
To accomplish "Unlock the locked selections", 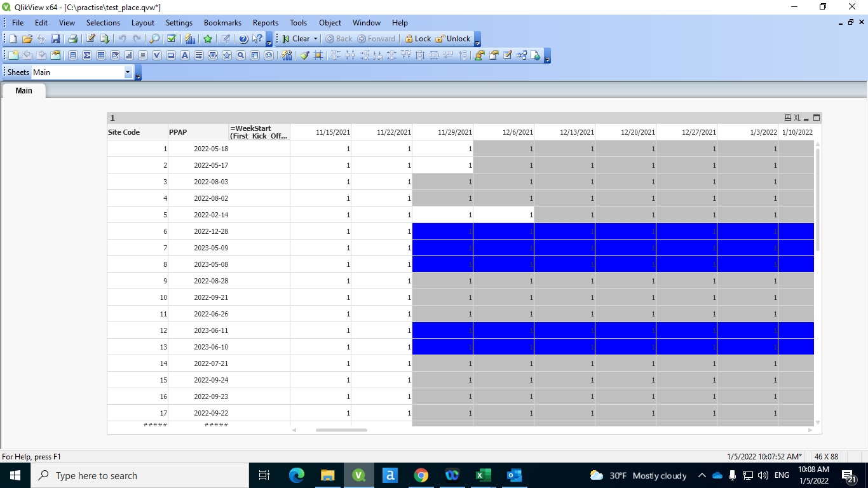I will [452, 38].
